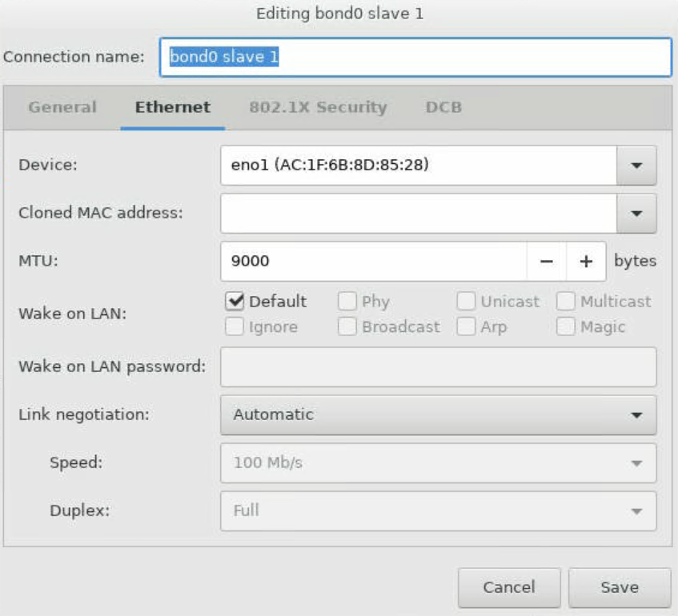The image size is (678, 616).
Task: Toggle the Ignore Wake on LAN checkbox
Action: point(235,326)
